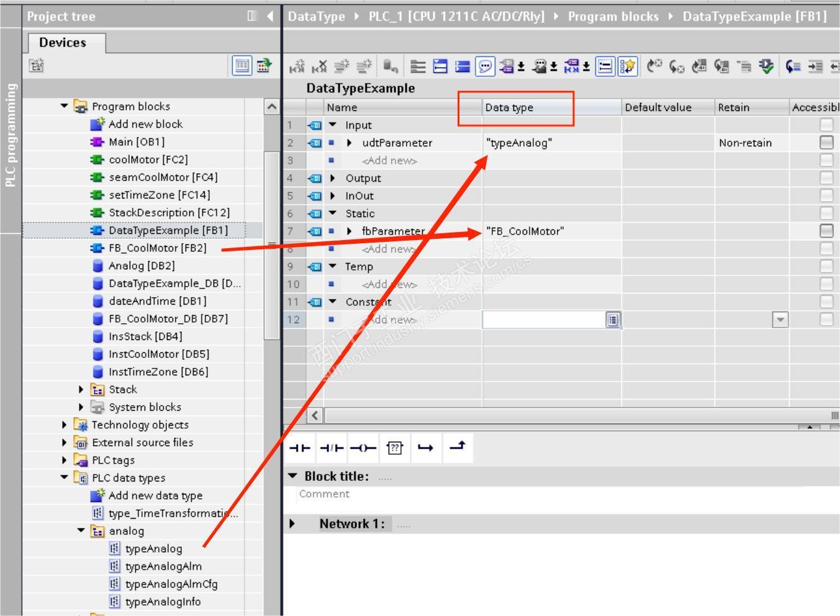Click the insert network toolbar icon
Viewport: 840px width, 616px height.
pyautogui.click(x=298, y=66)
